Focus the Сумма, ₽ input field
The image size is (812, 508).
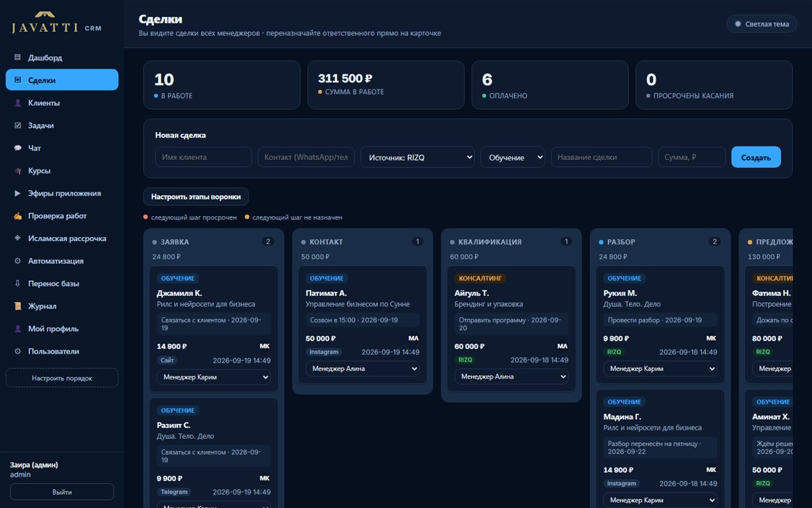tap(692, 157)
